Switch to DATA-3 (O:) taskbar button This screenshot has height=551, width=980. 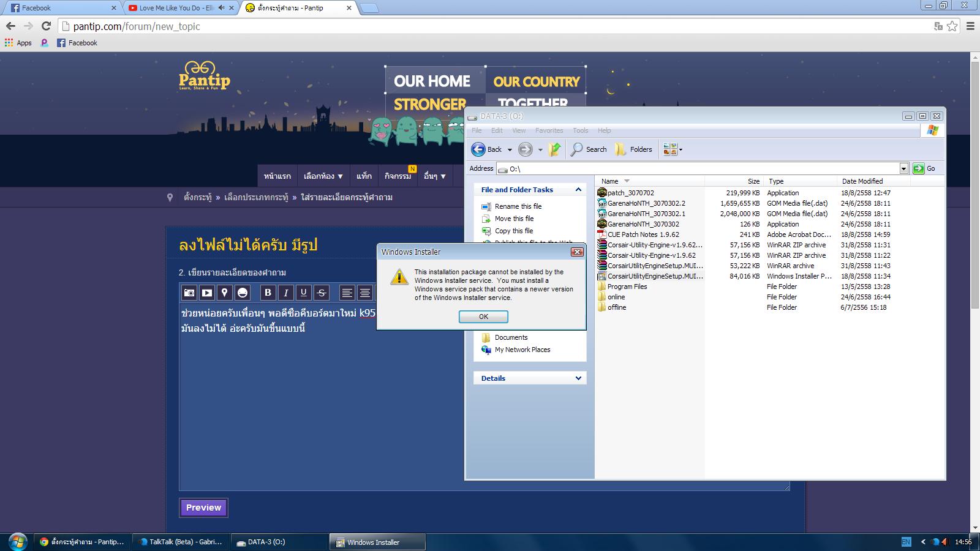click(279, 542)
